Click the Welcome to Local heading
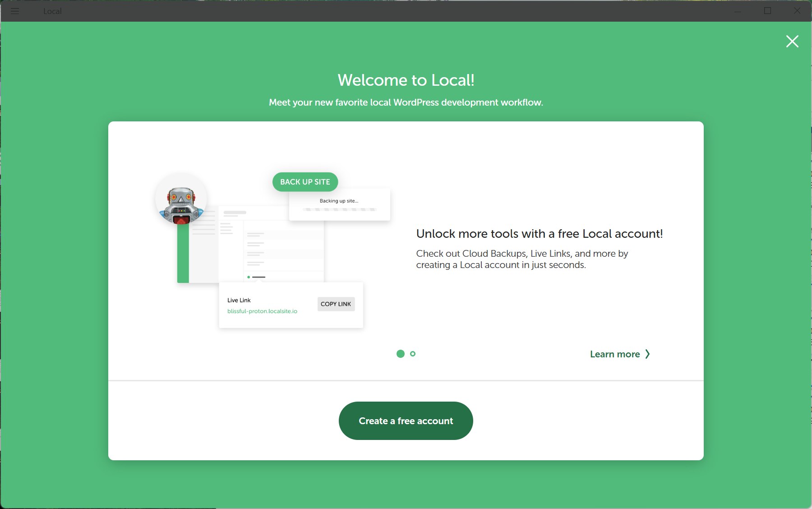The width and height of the screenshot is (812, 509). click(x=406, y=80)
